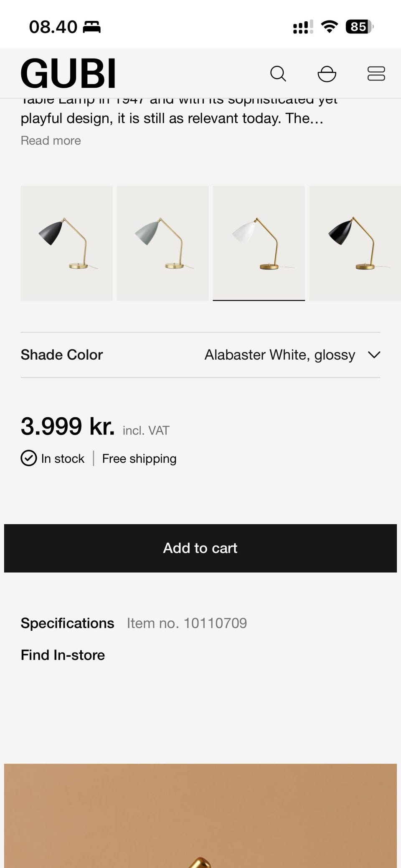Open the Specifications section

tap(67, 623)
